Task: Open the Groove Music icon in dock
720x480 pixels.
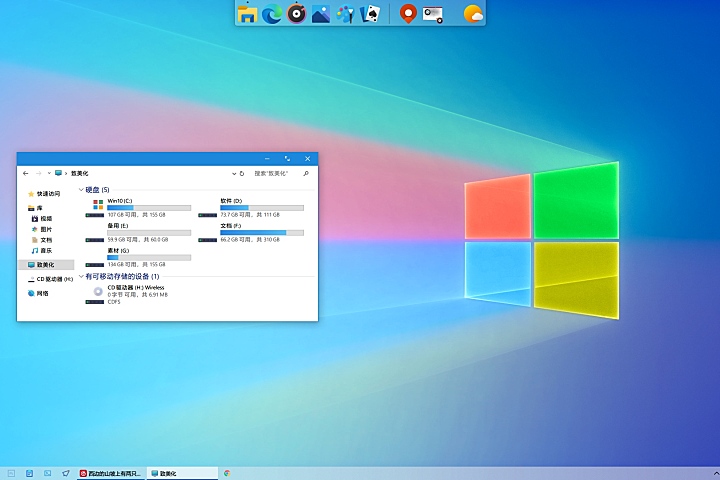Action: click(x=297, y=13)
